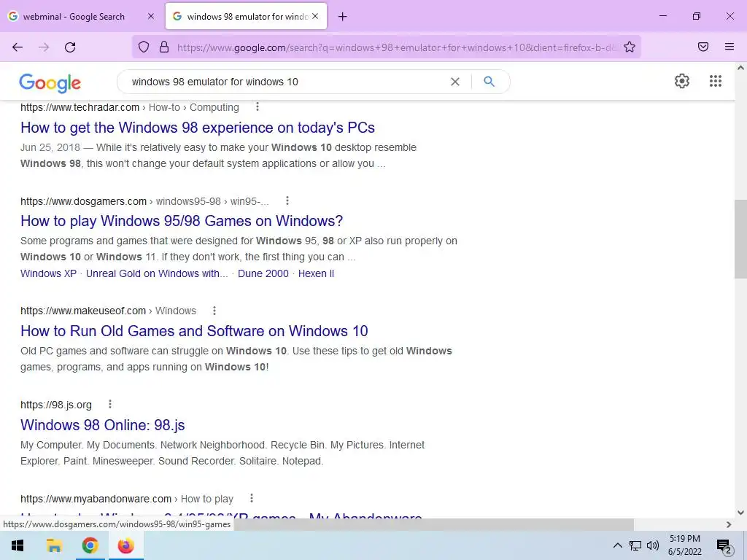Go back to the previous page
This screenshot has height=560, width=747.
point(18,47)
